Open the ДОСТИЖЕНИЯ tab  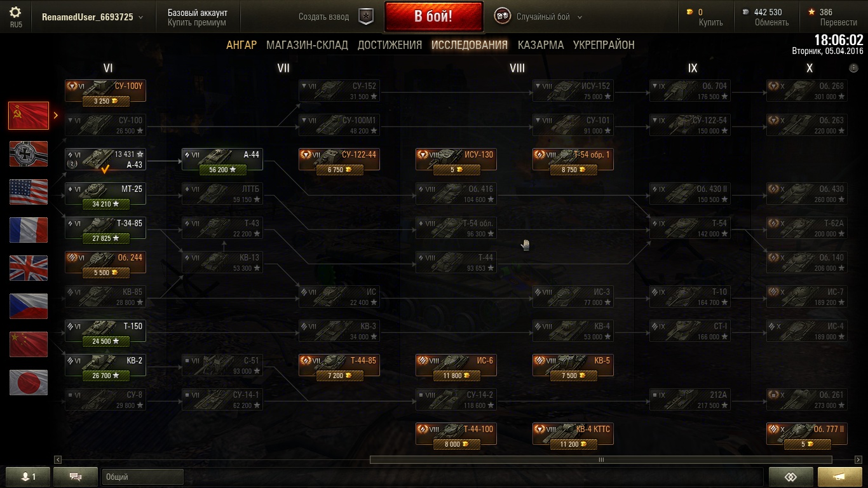click(390, 45)
